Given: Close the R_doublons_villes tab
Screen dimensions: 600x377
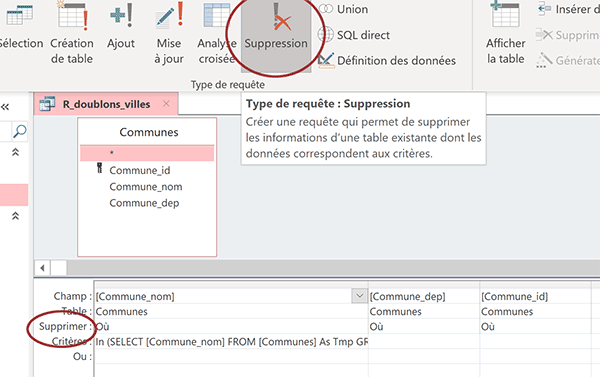Looking at the screenshot, I should 166,104.
